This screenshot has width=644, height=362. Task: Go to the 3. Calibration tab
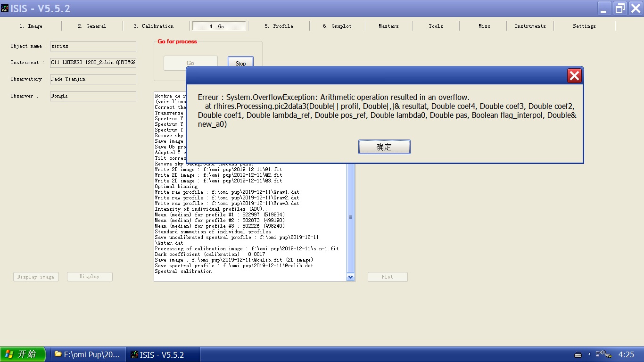(153, 26)
